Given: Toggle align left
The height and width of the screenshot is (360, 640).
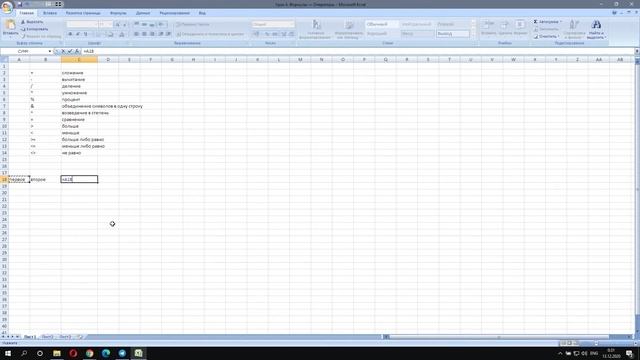Looking at the screenshot, I should (137, 34).
